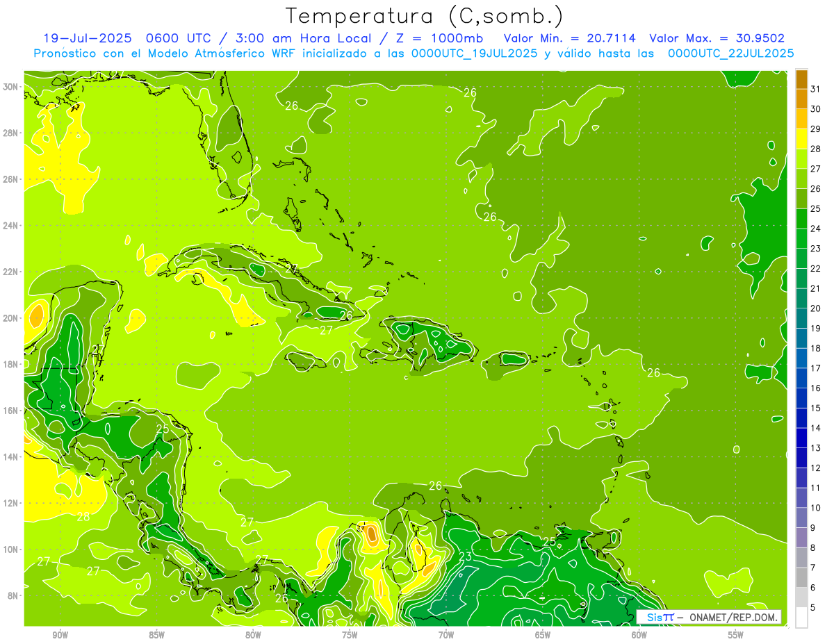The image size is (834, 644).
Task: Click the '16N' latitude axis label
Action: point(11,411)
